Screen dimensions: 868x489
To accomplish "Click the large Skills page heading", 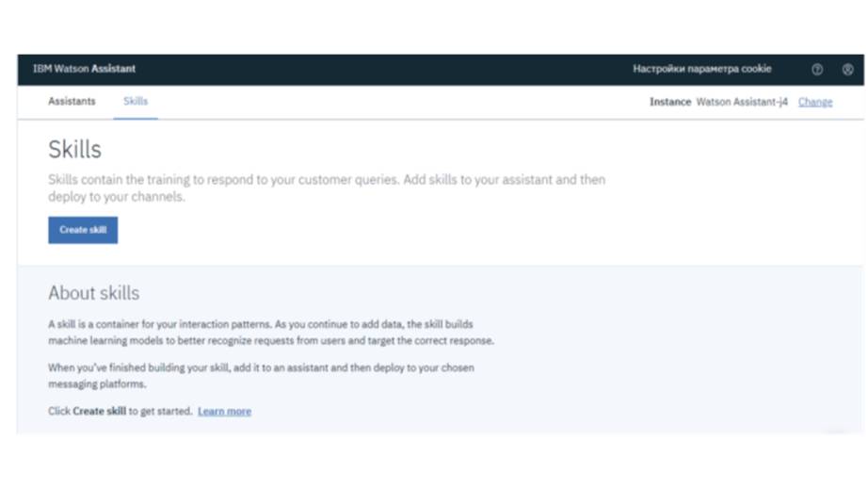I will click(74, 150).
